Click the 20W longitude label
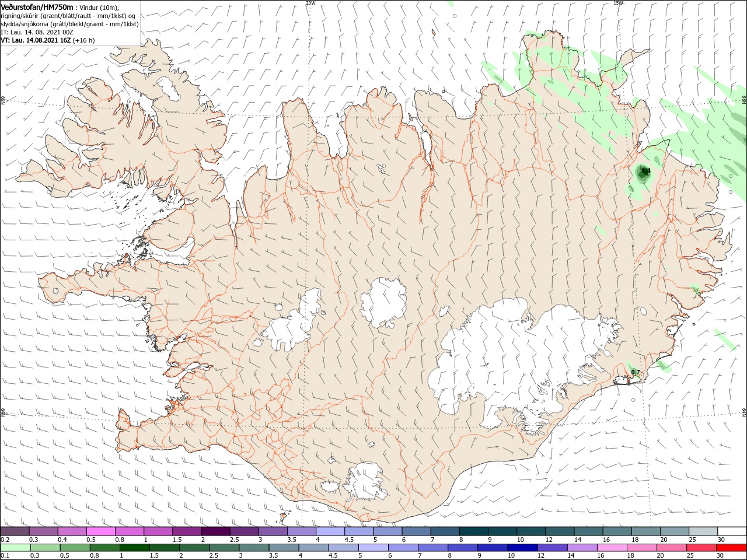Image resolution: width=747 pixels, height=560 pixels. coord(310,3)
